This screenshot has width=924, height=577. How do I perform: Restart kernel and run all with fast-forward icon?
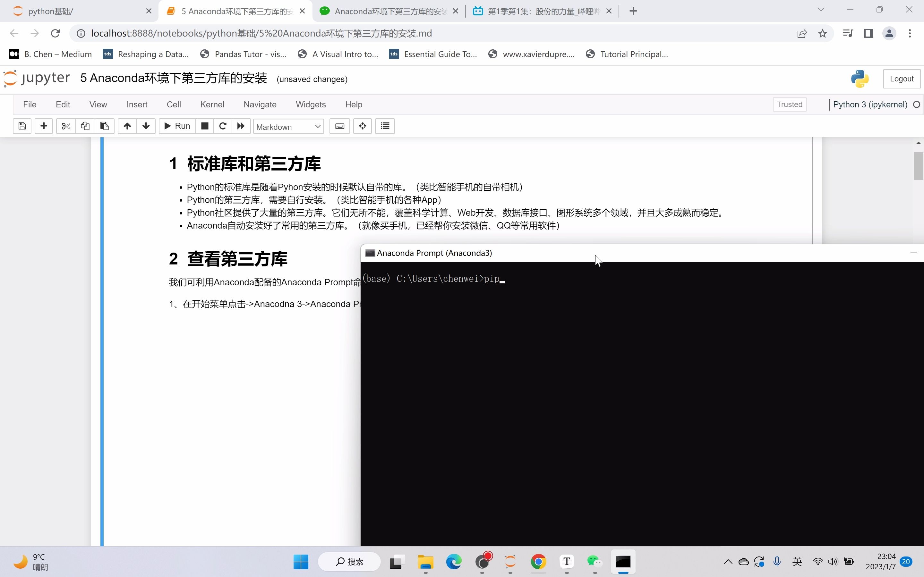241,126
